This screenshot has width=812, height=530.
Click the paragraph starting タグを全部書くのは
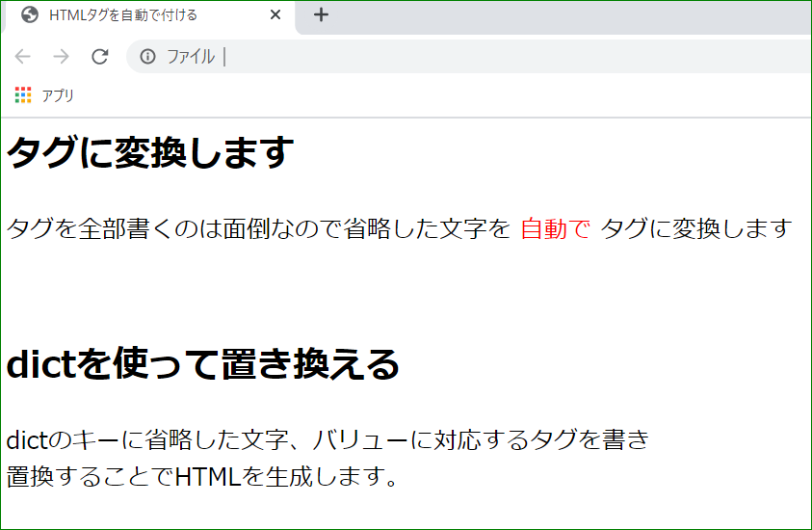pyautogui.click(x=399, y=228)
